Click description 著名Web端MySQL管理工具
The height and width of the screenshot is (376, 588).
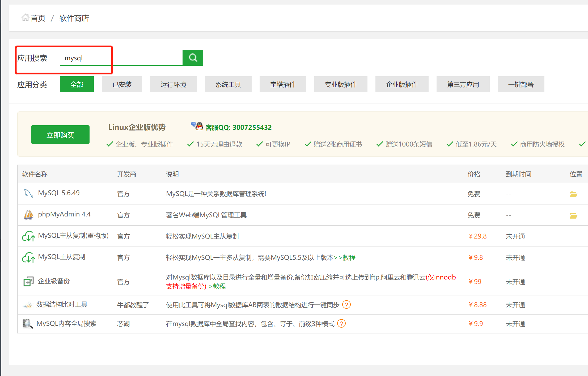(x=206, y=215)
